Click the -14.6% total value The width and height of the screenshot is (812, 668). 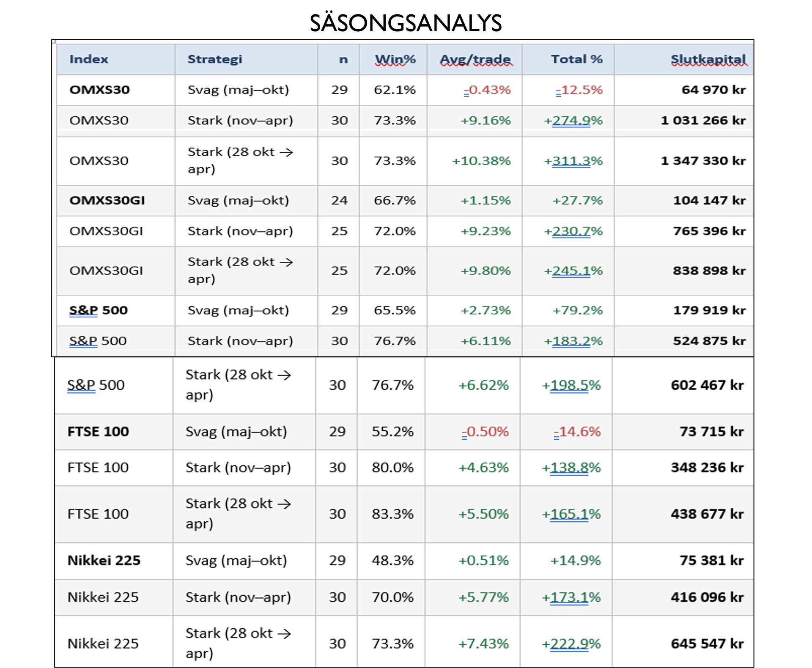[x=577, y=432]
